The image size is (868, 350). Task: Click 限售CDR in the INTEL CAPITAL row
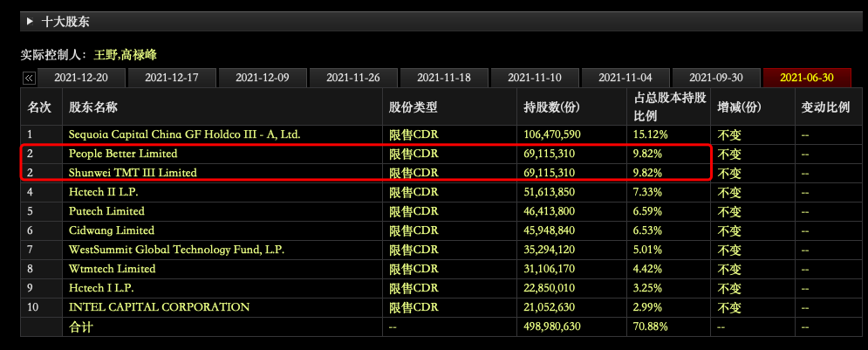click(x=413, y=307)
